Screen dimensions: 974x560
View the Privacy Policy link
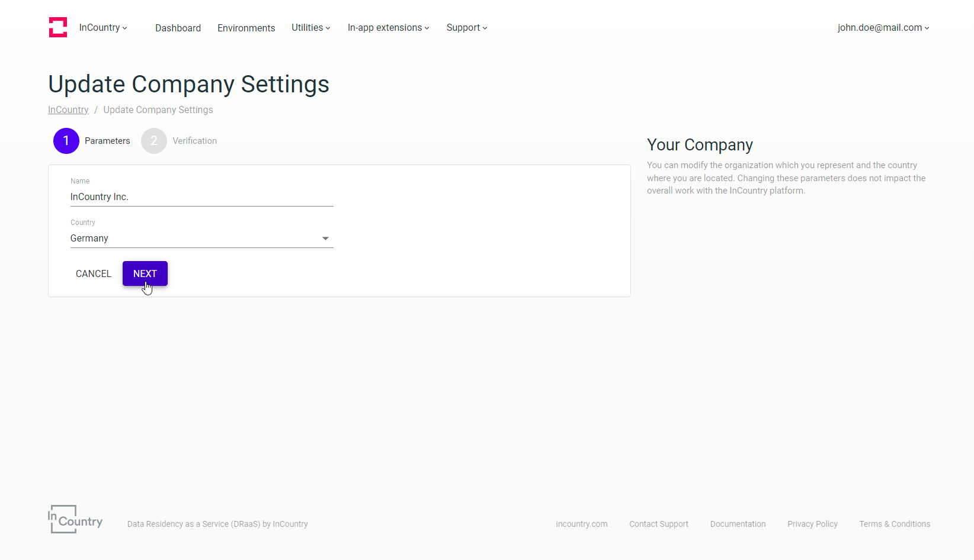[812, 524]
